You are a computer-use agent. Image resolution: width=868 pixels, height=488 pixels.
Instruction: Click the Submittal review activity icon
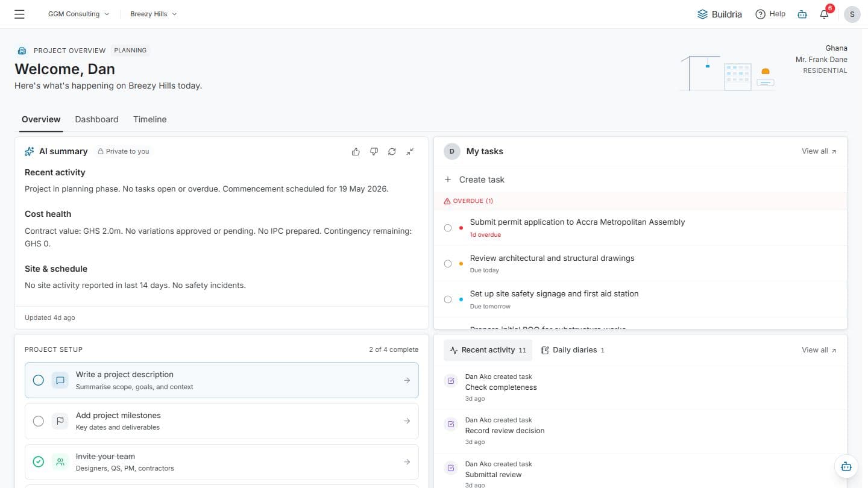click(x=450, y=468)
